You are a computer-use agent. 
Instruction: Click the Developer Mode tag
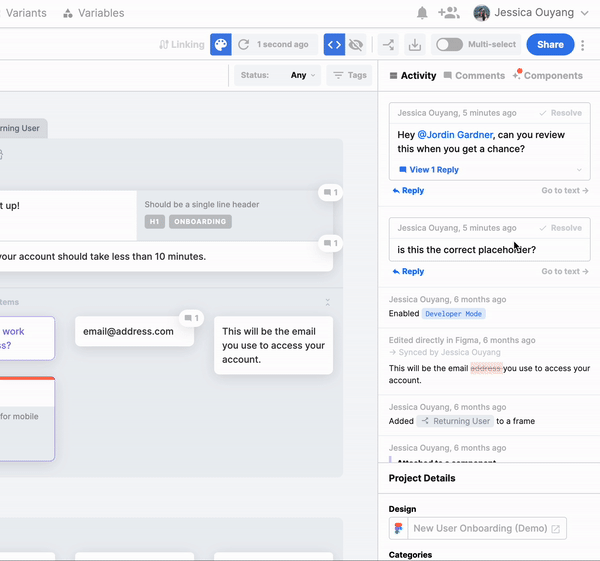point(453,314)
